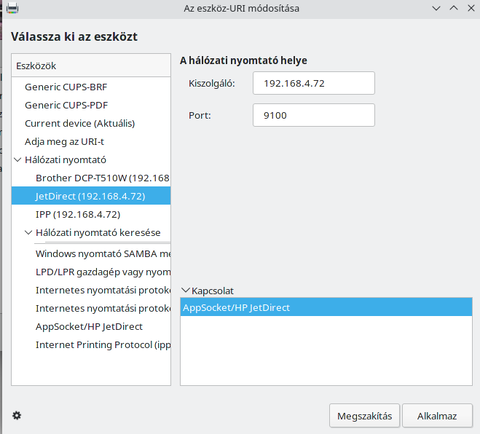Click the printer icon in title bar
The width and height of the screenshot is (480, 434).
point(12,8)
